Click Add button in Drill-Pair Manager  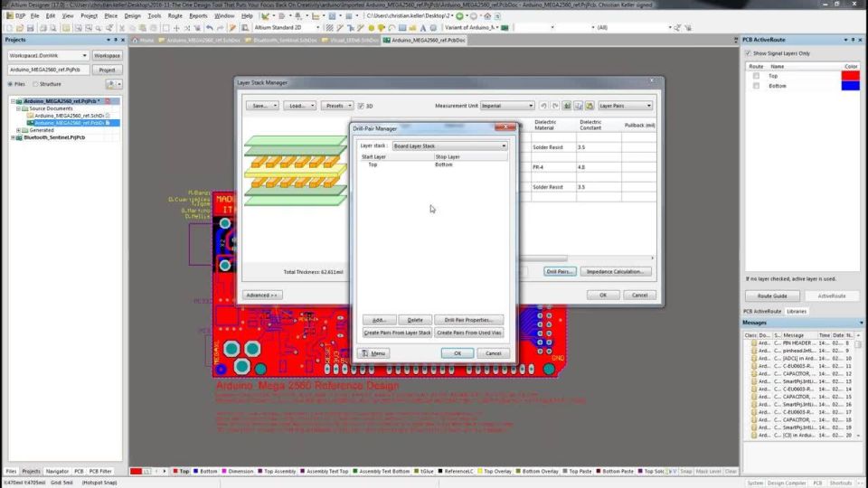click(379, 320)
